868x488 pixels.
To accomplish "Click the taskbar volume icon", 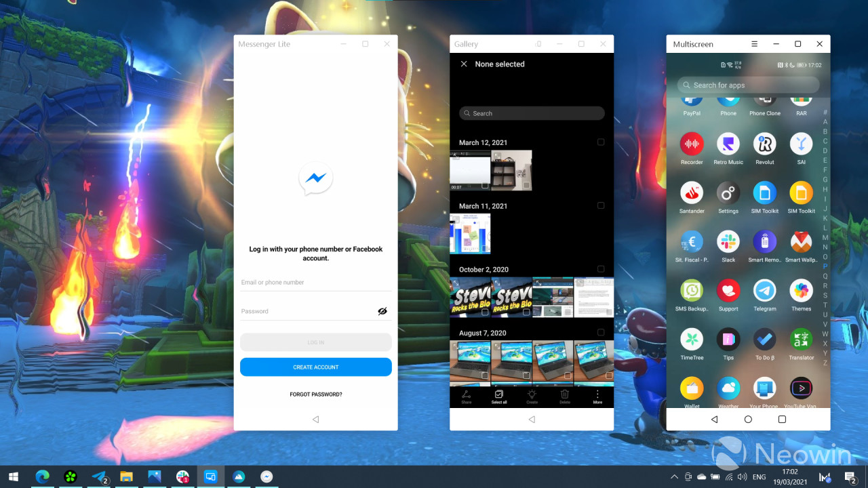I will [x=743, y=476].
